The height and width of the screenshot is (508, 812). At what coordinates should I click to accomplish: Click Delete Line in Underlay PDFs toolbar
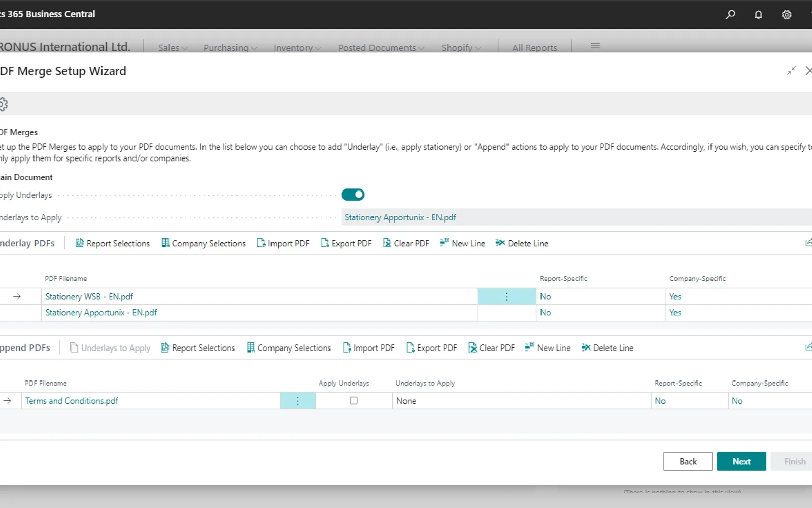click(522, 243)
